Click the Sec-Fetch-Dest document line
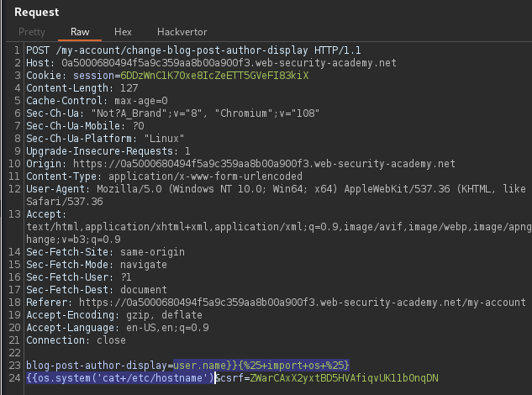Image resolution: width=532 pixels, height=395 pixels. (97, 290)
